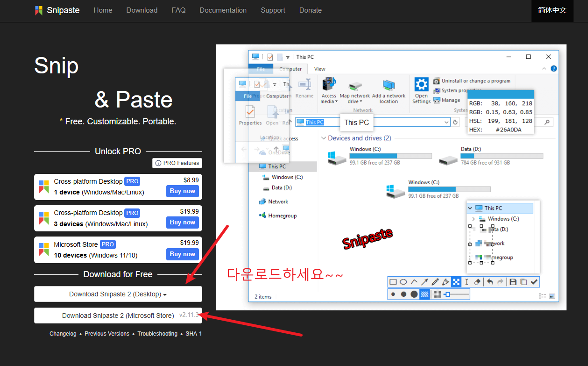Image resolution: width=588 pixels, height=366 pixels.
Task: Switch to details view icon in status bar
Action: pos(542,296)
